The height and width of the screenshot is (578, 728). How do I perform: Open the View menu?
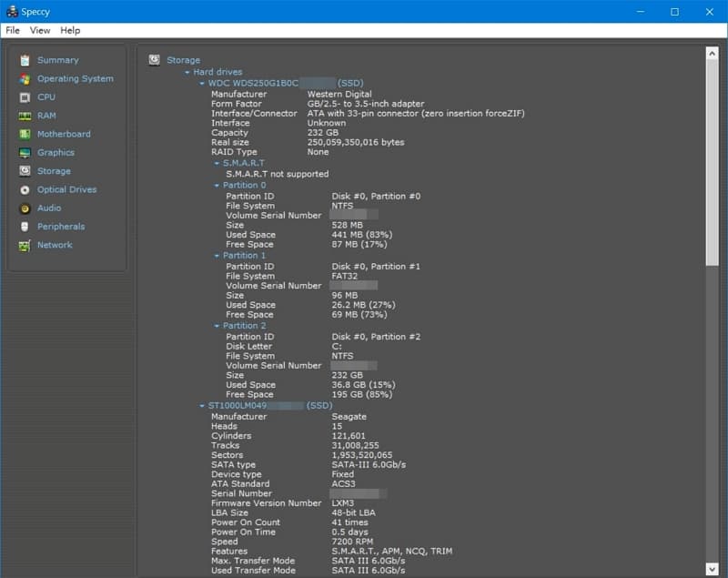click(40, 31)
